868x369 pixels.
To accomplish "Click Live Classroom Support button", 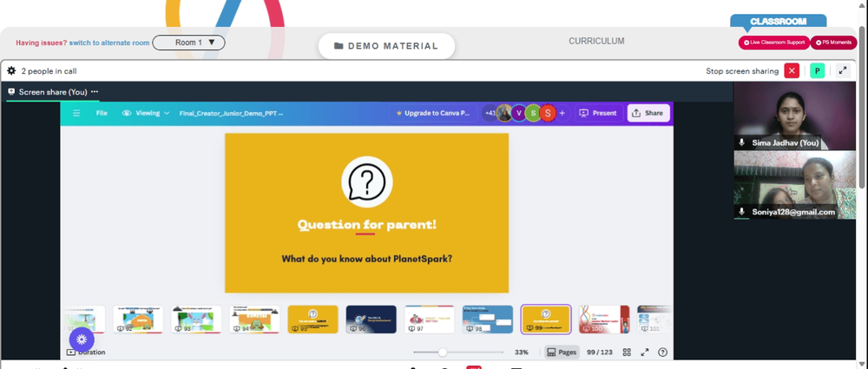I will point(774,42).
